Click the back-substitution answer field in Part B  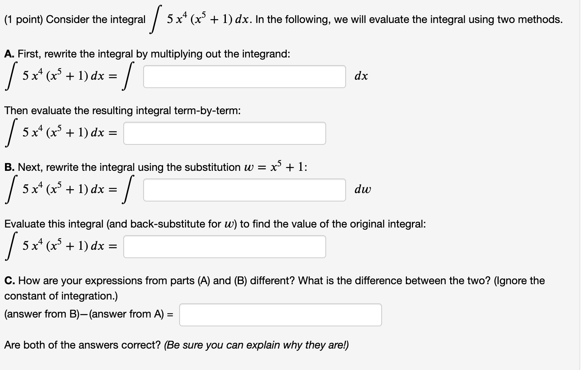coord(224,247)
